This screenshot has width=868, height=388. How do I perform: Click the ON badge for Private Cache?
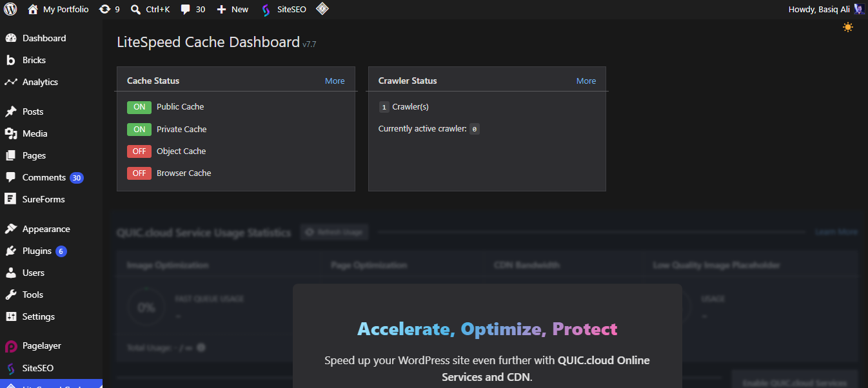pos(139,129)
